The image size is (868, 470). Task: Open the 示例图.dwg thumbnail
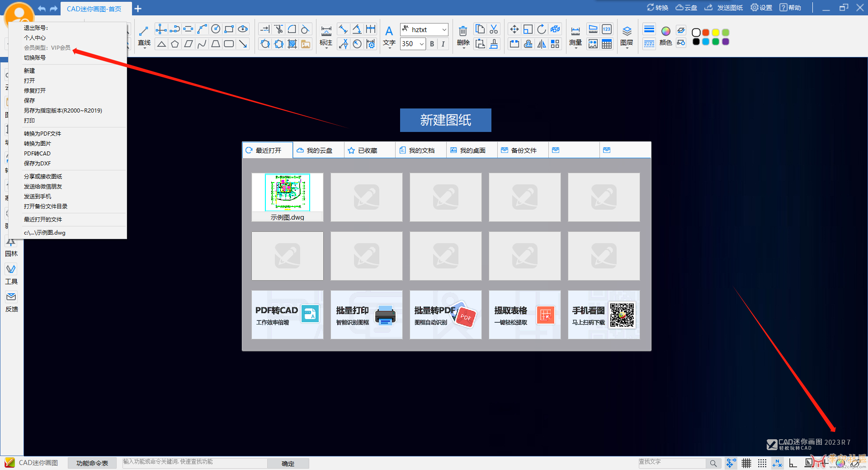(288, 197)
